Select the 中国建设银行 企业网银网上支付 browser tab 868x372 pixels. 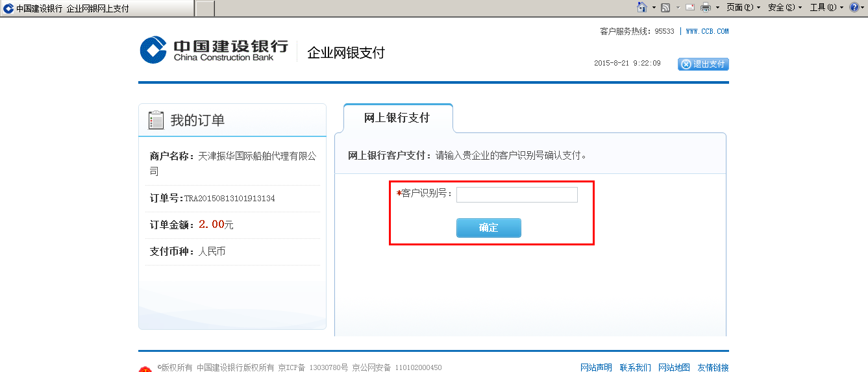point(97,8)
